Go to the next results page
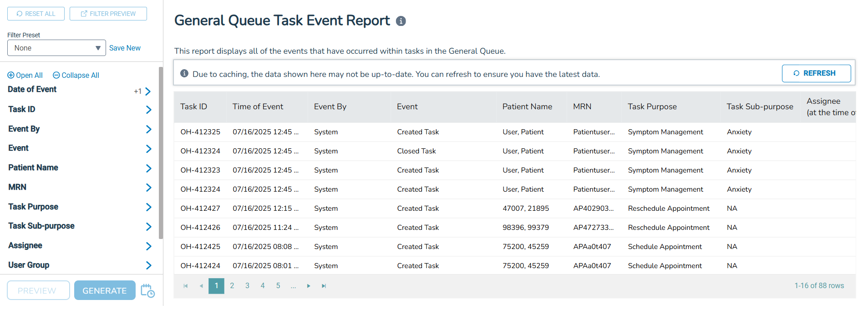Screen dimensions: 868x310 pos(309,286)
